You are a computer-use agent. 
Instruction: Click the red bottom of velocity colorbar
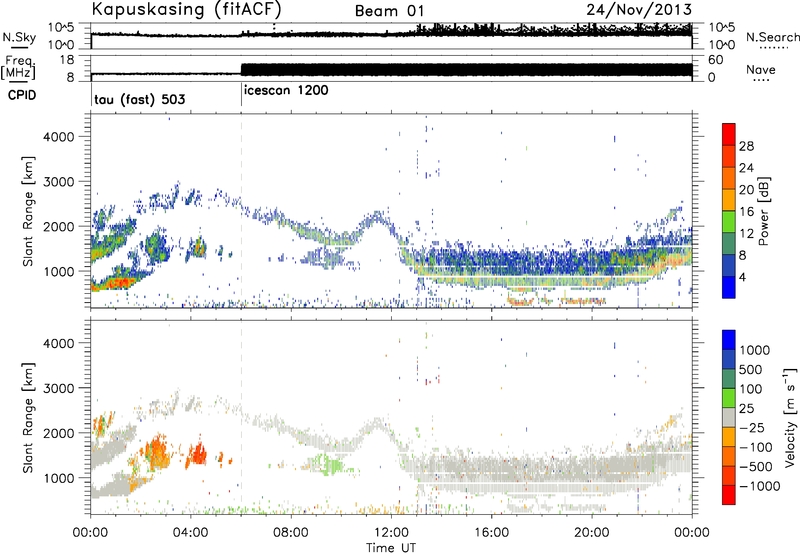click(729, 495)
